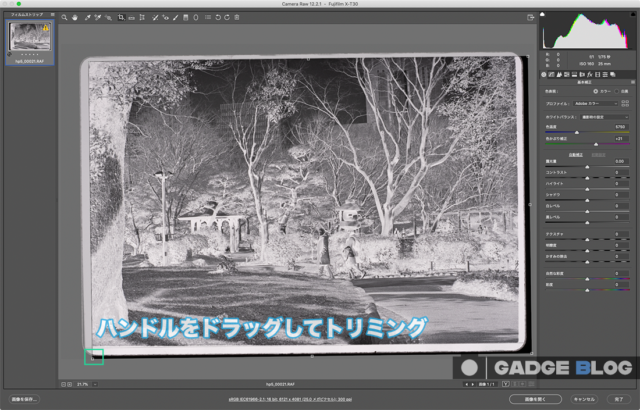Click the 画像を開く (Open Image) button
Image resolution: width=640 pixels, height=410 pixels.
point(535,399)
